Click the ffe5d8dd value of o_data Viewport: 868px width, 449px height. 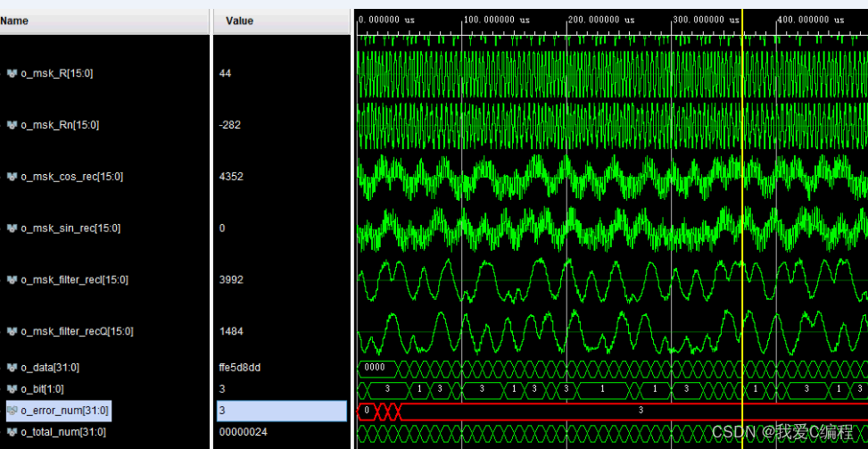pyautogui.click(x=240, y=368)
